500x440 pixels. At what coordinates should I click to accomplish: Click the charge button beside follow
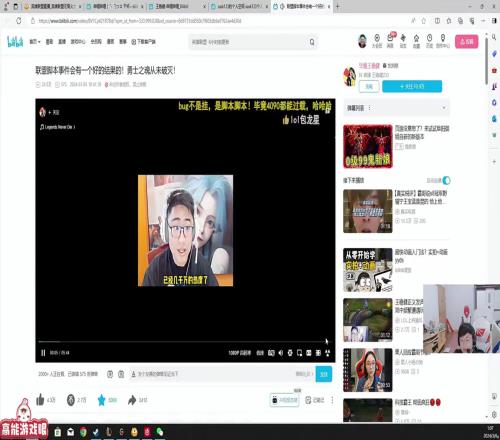pos(369,87)
